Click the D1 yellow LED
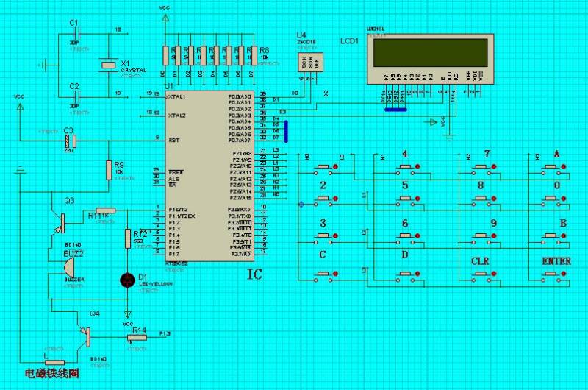This screenshot has height=390, width=588. point(127,279)
